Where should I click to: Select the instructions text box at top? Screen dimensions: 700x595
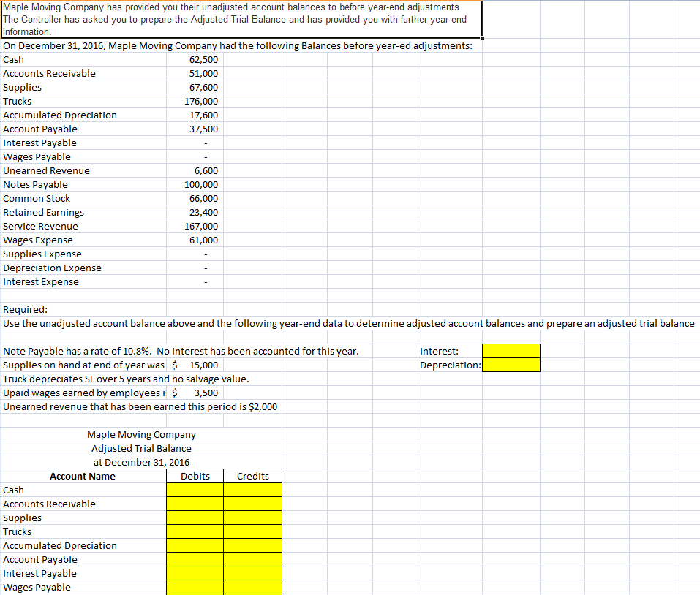[x=241, y=19]
